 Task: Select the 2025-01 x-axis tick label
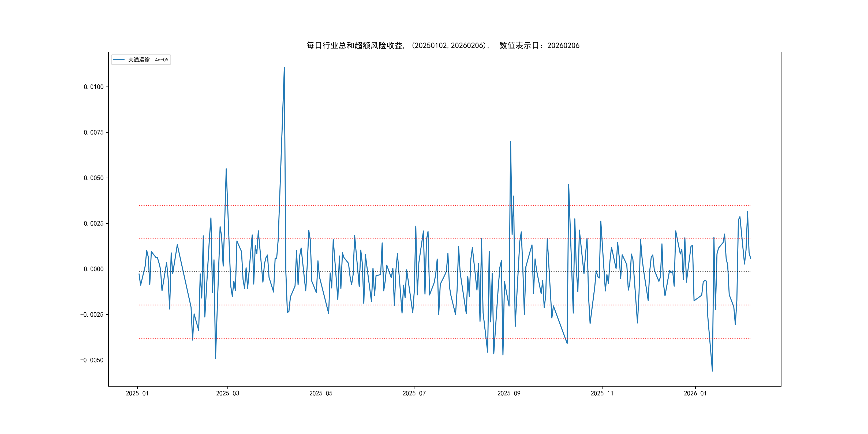137,393
